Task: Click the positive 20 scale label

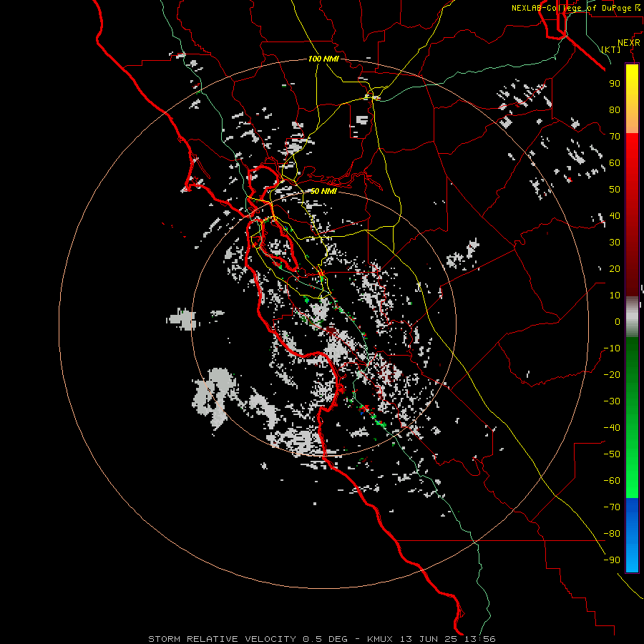Action: [x=615, y=268]
